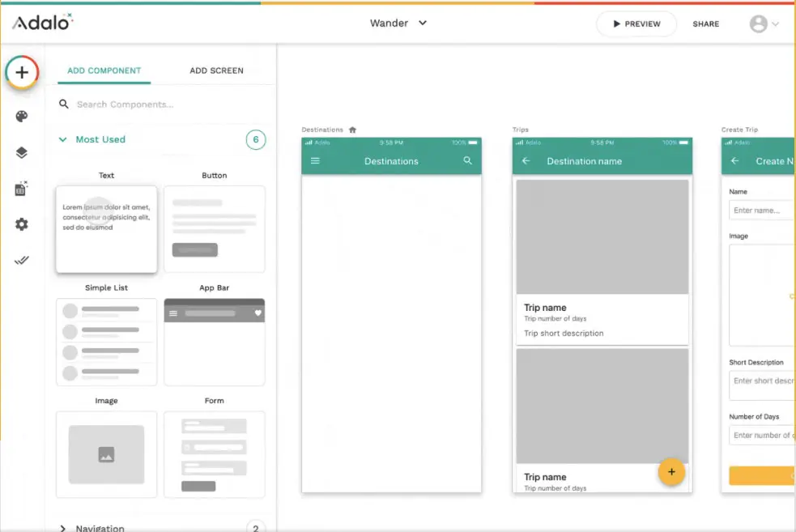Select the App Bar component thumbnail
Image resolution: width=796 pixels, height=532 pixels.
(x=215, y=342)
